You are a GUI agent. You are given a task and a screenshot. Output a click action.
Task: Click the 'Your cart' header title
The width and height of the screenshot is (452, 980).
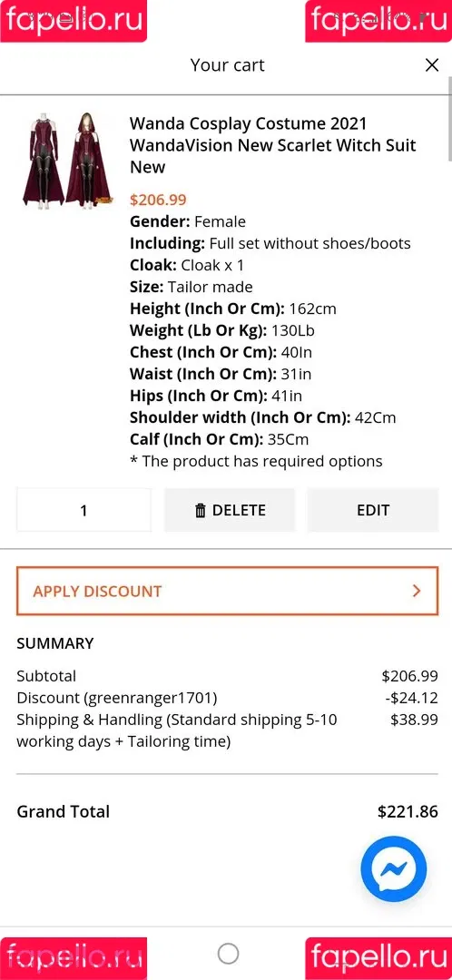(x=228, y=65)
